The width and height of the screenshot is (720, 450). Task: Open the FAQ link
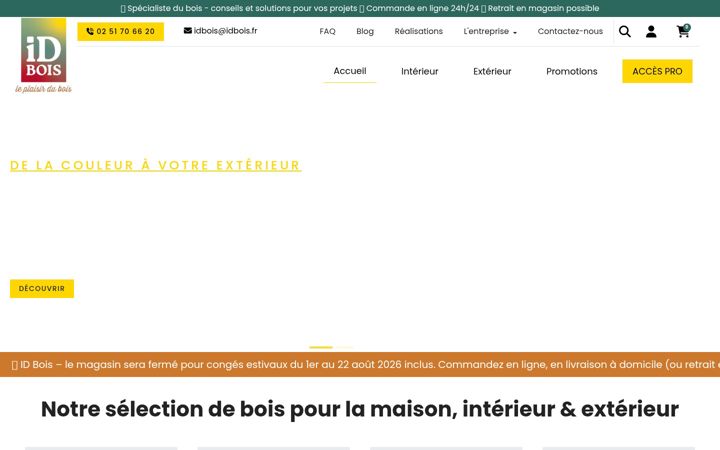(327, 31)
